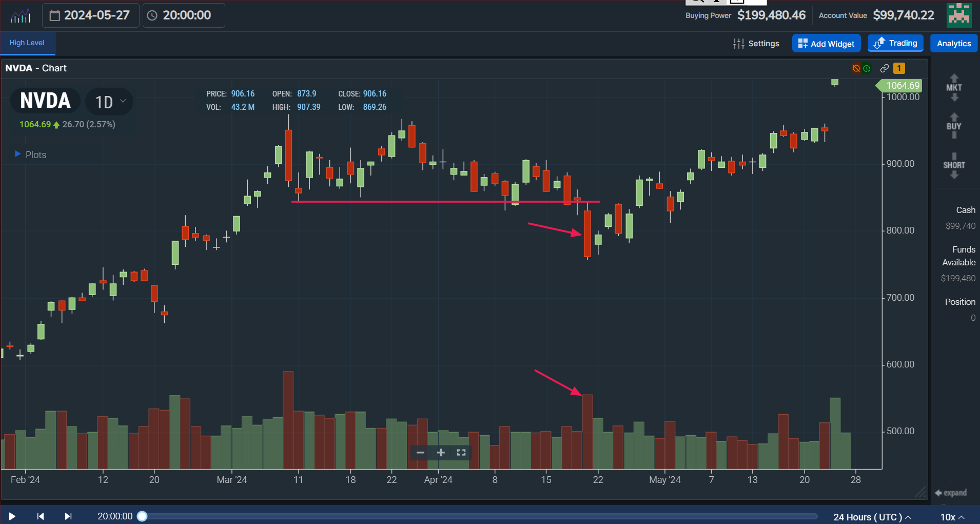The width and height of the screenshot is (980, 524).
Task: Expand the Plots section
Action: tap(17, 154)
